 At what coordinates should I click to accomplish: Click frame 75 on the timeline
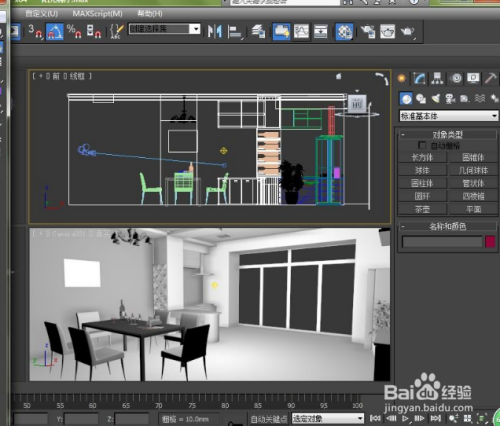click(192, 406)
